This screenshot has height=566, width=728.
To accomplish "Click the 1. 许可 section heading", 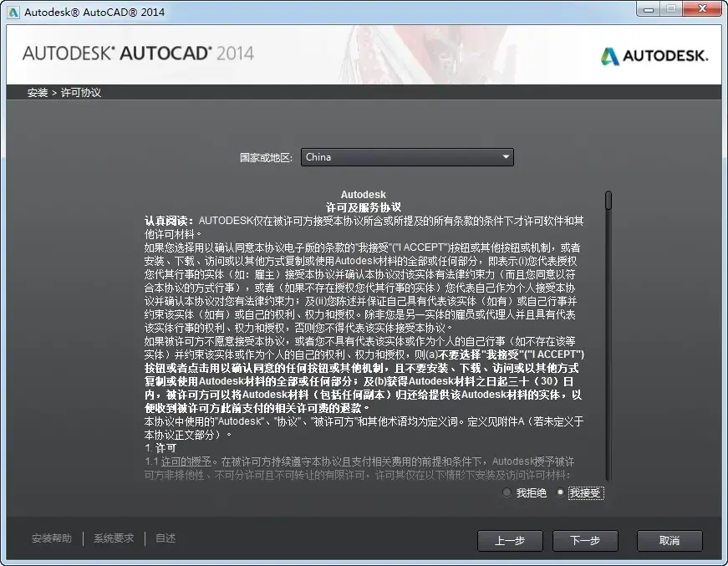I will pyautogui.click(x=160, y=448).
